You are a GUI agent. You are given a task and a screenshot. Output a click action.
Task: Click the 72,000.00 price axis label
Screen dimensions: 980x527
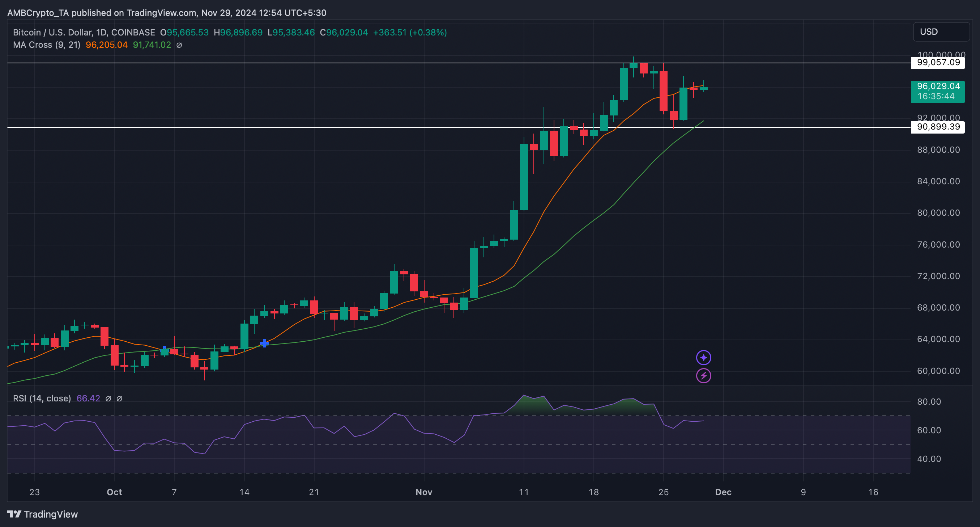[938, 276]
